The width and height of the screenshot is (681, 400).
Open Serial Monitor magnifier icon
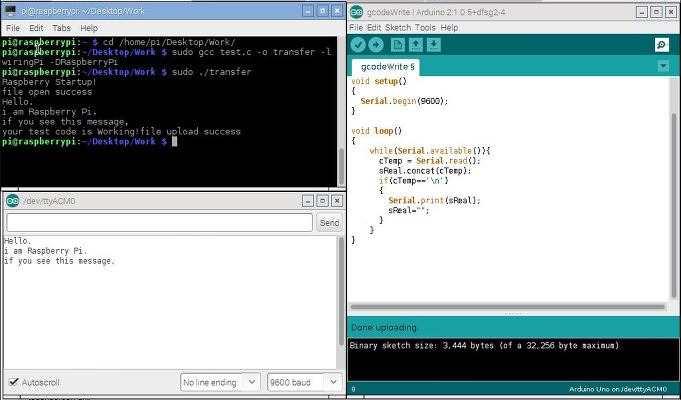(662, 45)
